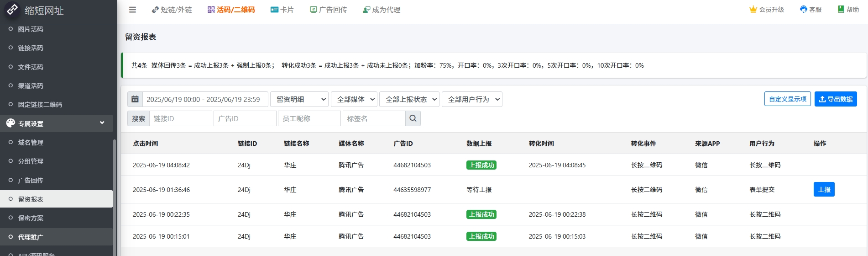Open the 留资明细 dropdown
The height and width of the screenshot is (256, 868).
click(299, 99)
